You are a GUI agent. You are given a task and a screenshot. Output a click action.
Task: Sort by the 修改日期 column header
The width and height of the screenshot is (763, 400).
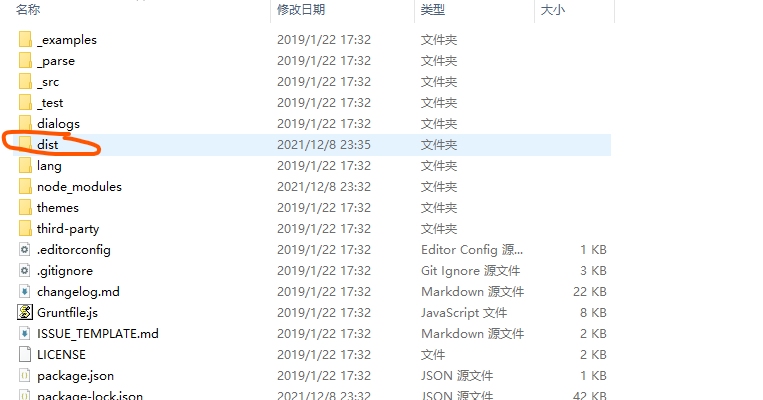coord(301,9)
